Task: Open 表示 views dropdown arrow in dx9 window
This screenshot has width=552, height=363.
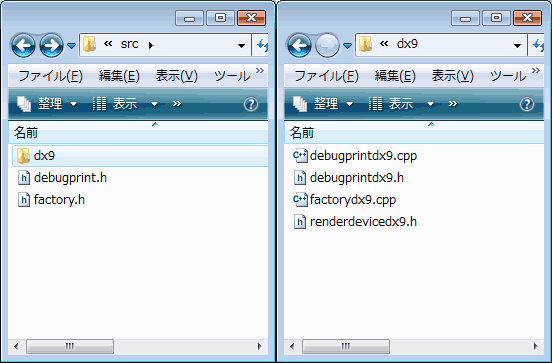Action: pyautogui.click(x=430, y=104)
